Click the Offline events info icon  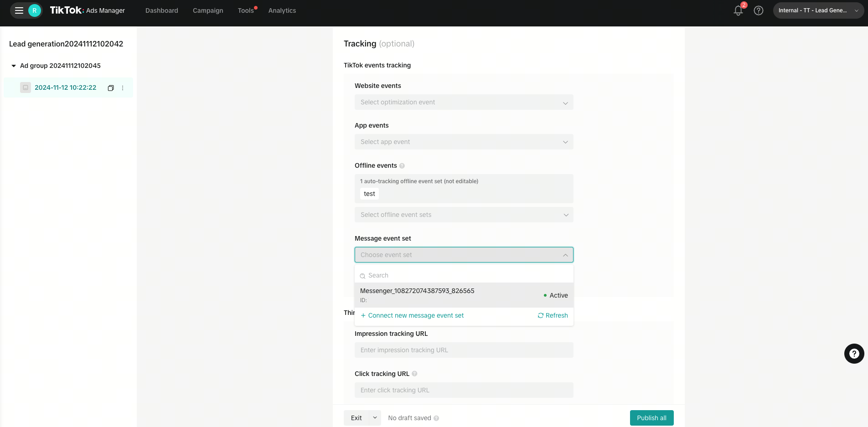click(x=402, y=166)
